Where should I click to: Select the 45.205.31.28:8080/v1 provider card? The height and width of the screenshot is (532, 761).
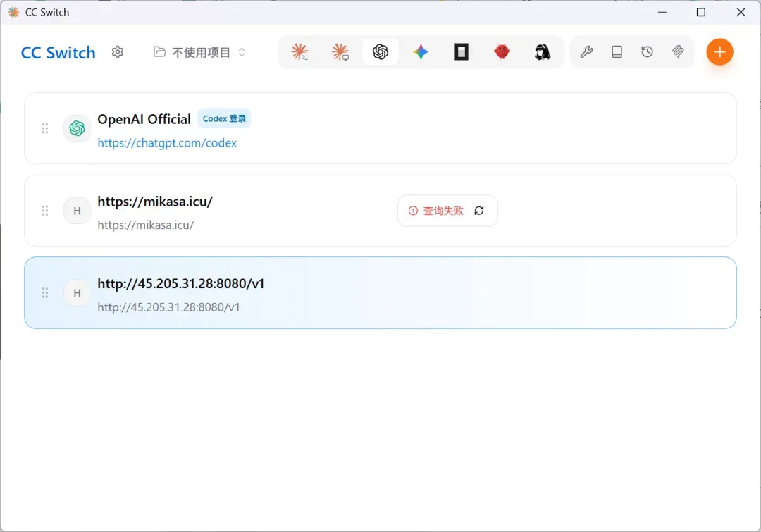380,292
